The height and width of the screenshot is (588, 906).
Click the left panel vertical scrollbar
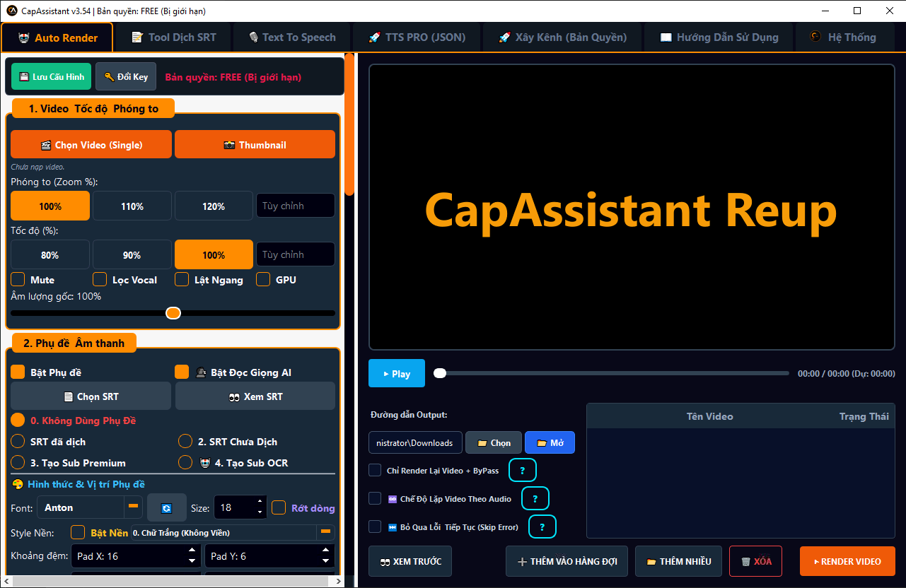349,125
